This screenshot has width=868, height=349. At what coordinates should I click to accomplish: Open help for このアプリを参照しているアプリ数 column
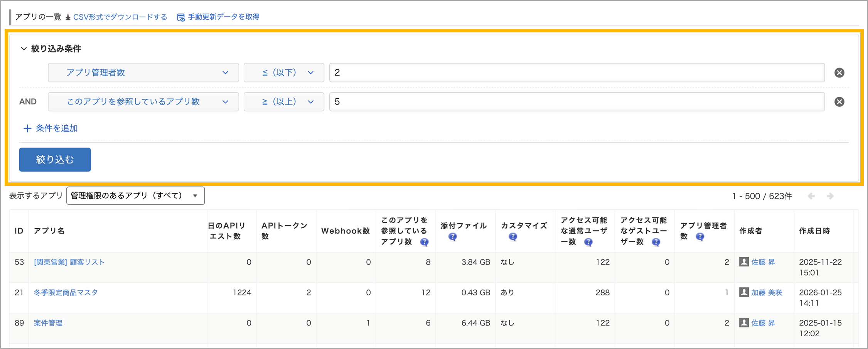pyautogui.click(x=424, y=242)
